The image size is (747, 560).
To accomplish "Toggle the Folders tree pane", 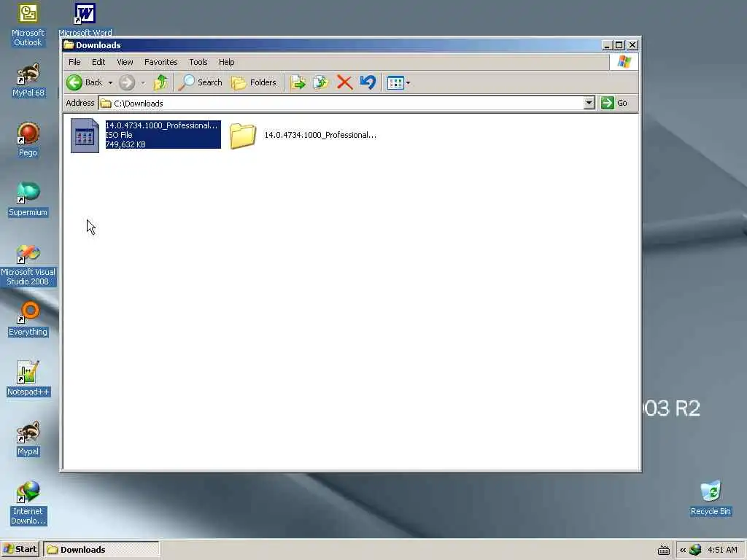I will (254, 82).
